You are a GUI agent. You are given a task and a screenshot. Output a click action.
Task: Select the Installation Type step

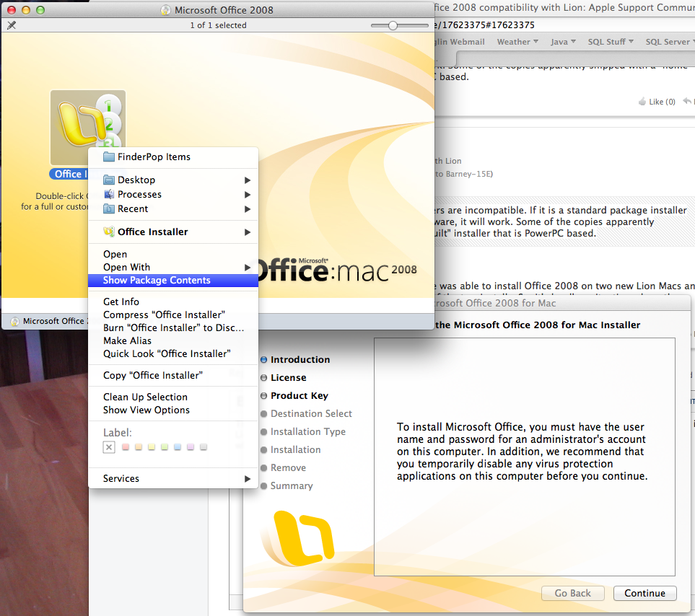point(308,432)
